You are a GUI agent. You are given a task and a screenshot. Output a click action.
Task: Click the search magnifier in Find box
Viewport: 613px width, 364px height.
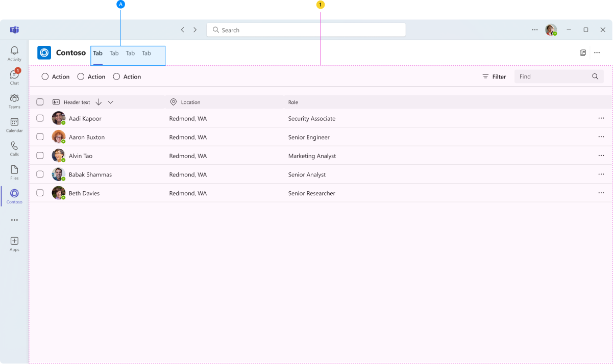[x=595, y=76]
